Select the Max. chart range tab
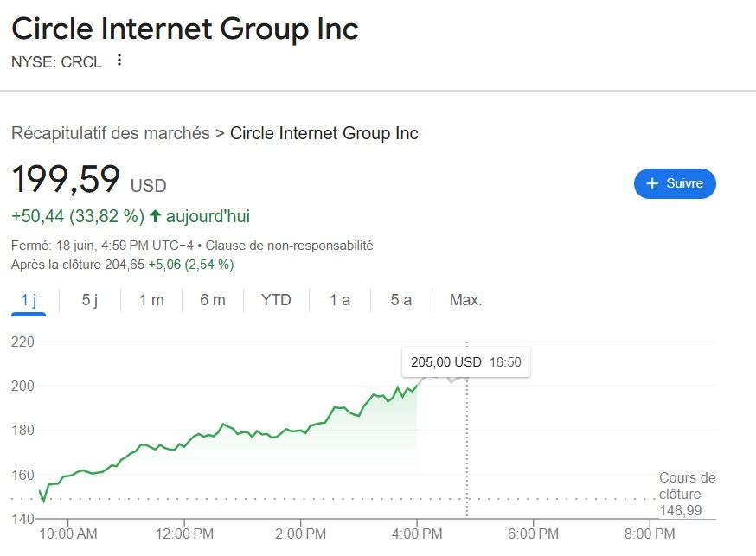The height and width of the screenshot is (556, 756). [465, 300]
